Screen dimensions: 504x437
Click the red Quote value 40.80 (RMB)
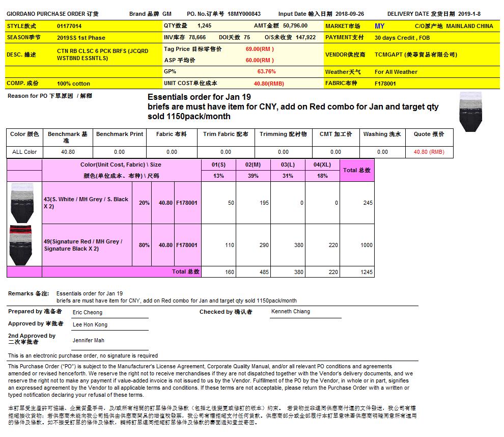click(x=429, y=152)
